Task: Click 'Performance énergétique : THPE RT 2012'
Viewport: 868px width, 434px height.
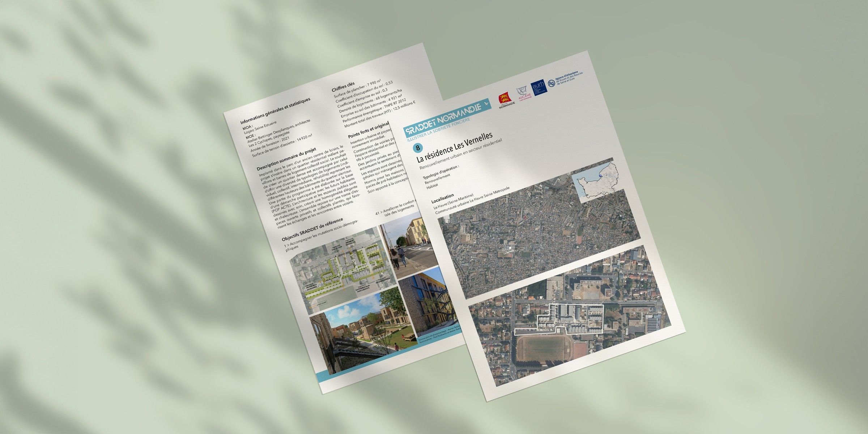Action: 375,111
